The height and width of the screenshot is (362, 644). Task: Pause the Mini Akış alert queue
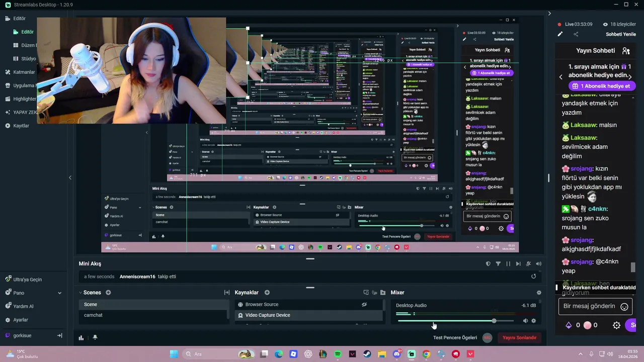point(508,263)
